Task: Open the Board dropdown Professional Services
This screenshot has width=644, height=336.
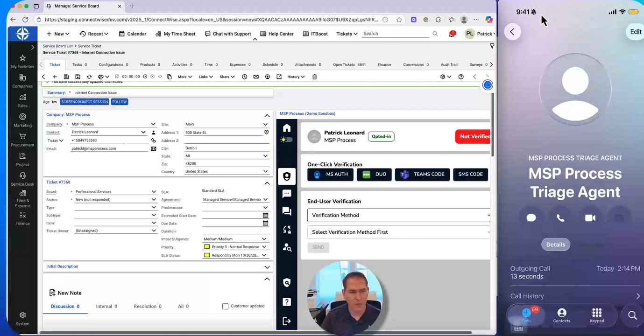Action: click(x=115, y=192)
